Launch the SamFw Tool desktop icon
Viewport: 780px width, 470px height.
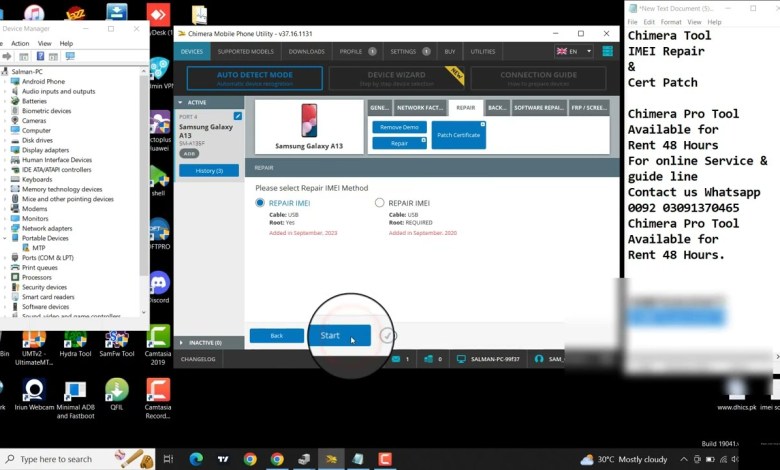tap(117, 341)
